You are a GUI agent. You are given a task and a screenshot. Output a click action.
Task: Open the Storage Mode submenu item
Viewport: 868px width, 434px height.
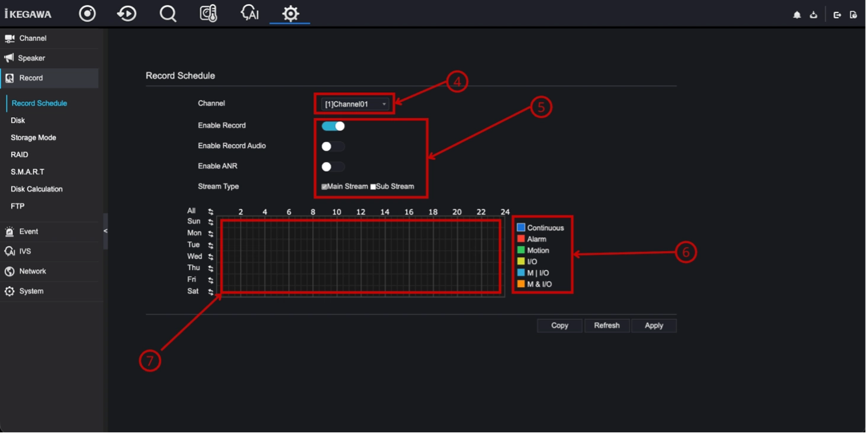click(x=34, y=138)
